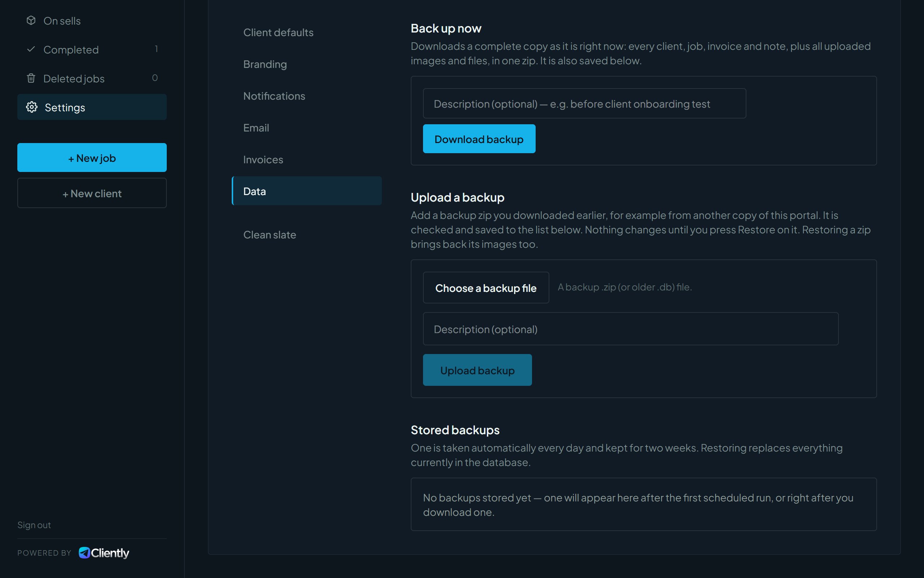The width and height of the screenshot is (924, 578).
Task: Switch to the Branding tab
Action: 306,64
